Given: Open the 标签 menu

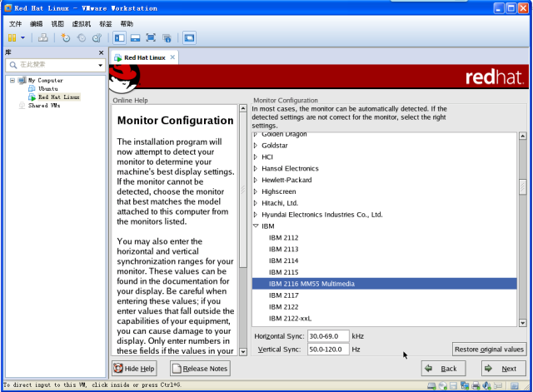Looking at the screenshot, I should (x=106, y=24).
